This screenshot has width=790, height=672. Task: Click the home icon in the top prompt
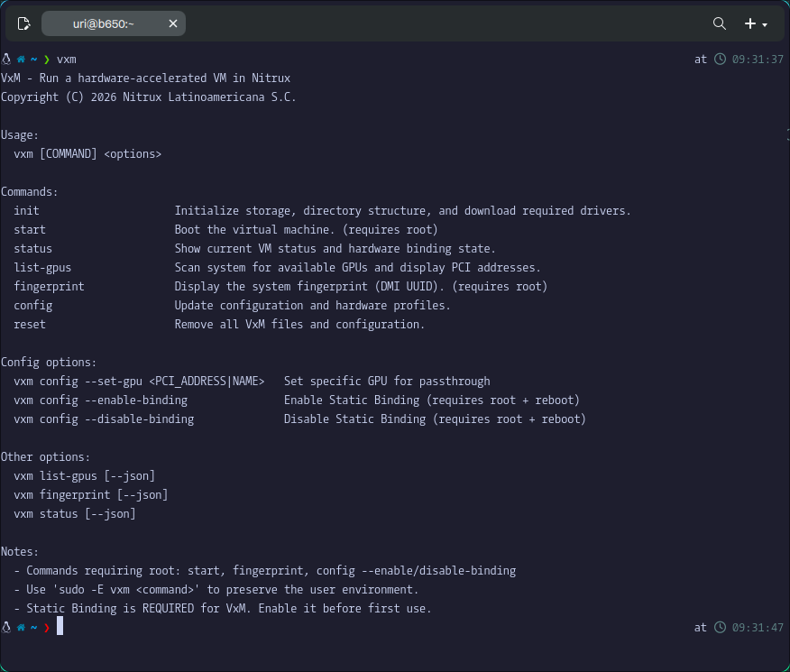(21, 60)
